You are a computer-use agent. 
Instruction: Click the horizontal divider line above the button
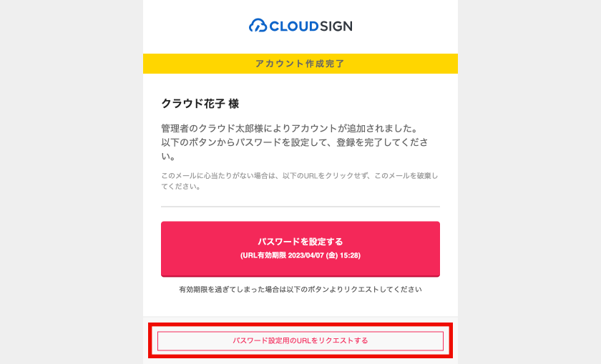click(x=300, y=207)
